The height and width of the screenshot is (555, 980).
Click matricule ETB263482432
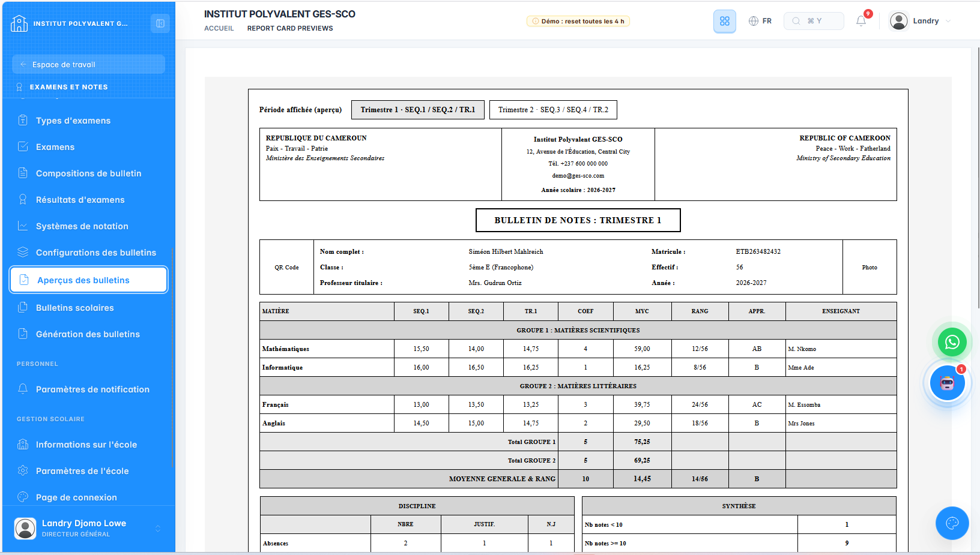(758, 251)
